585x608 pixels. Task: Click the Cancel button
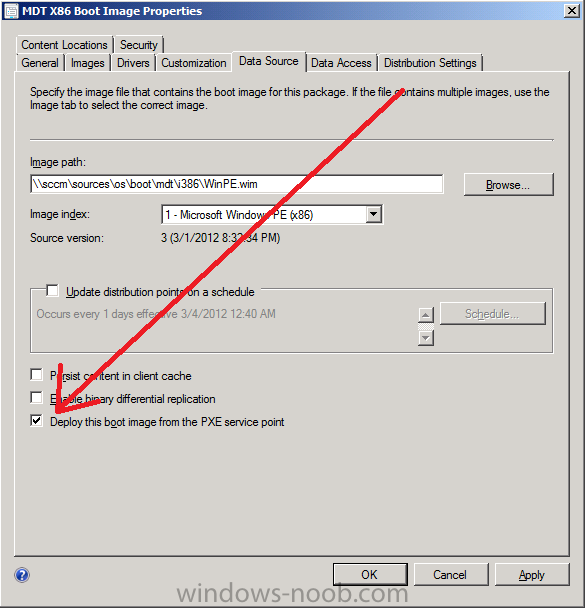point(450,574)
